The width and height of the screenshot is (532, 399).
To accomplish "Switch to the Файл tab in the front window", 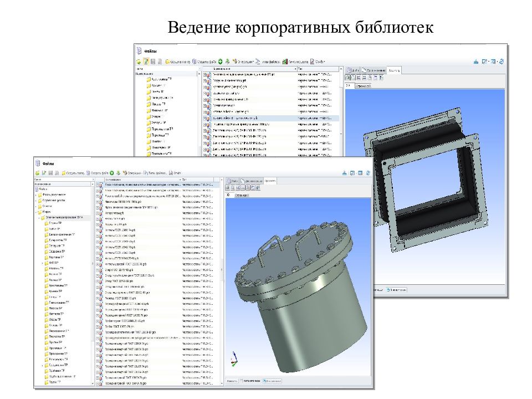I will [233, 181].
